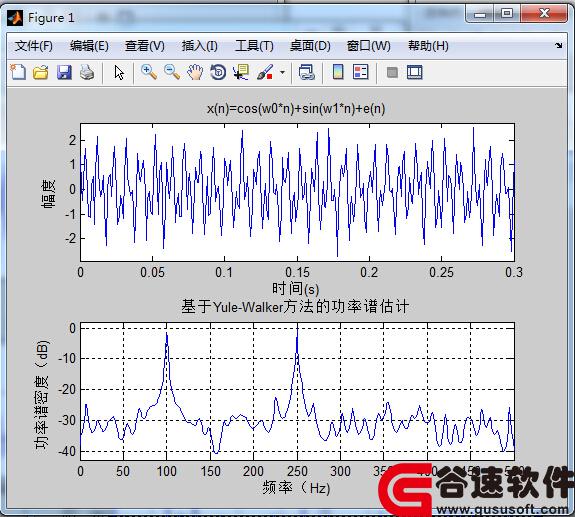Print the figure with the printer icon
The height and width of the screenshot is (517, 575).
87,72
